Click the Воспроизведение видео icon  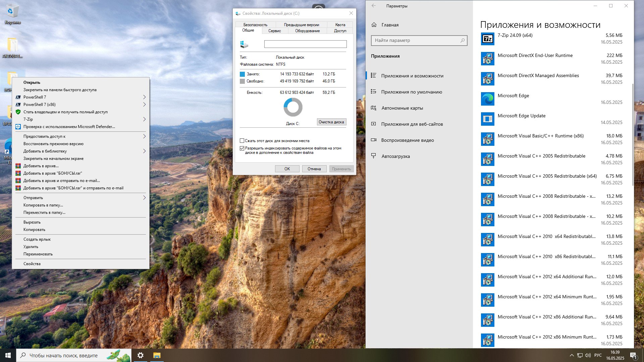[373, 140]
